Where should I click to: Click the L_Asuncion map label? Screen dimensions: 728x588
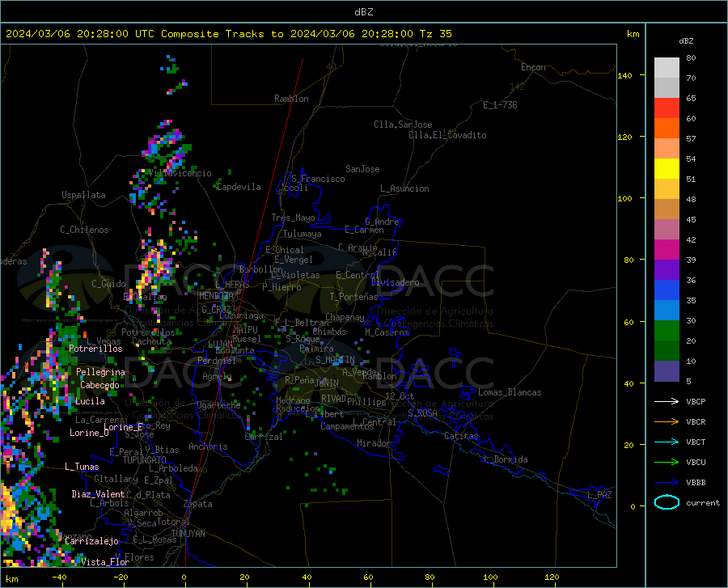[404, 188]
